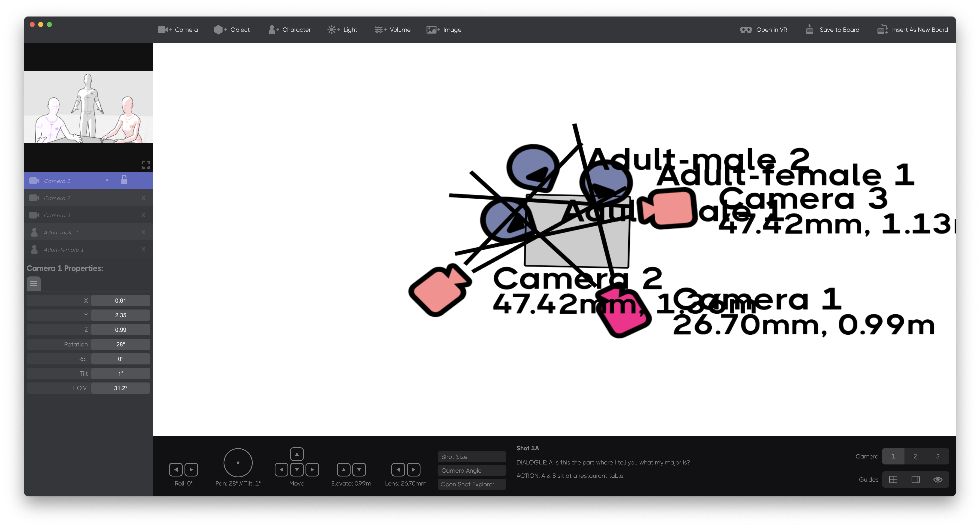980x528 pixels.
Task: Select Adult-female 1 in scene list
Action: 64,250
